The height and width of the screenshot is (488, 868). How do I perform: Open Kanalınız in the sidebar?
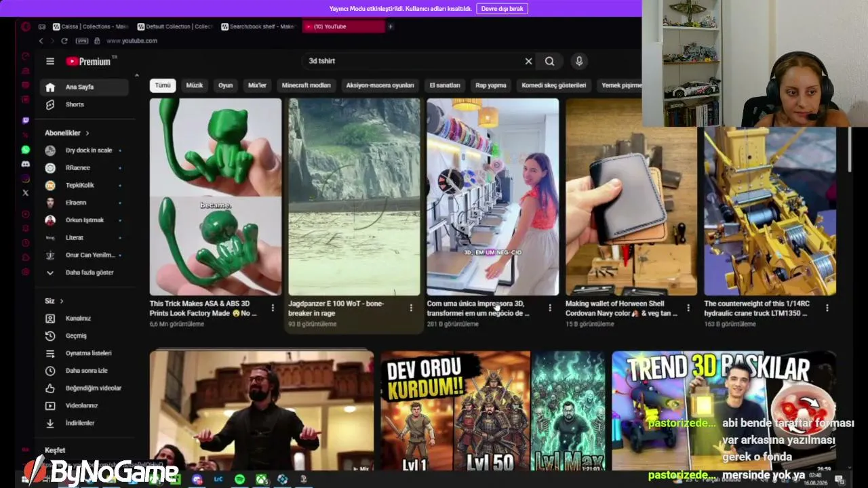coord(83,319)
